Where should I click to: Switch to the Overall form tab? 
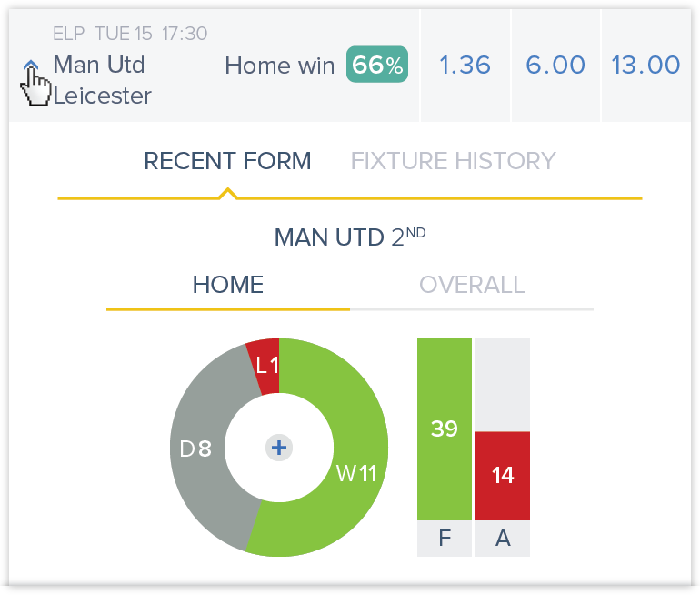472,285
